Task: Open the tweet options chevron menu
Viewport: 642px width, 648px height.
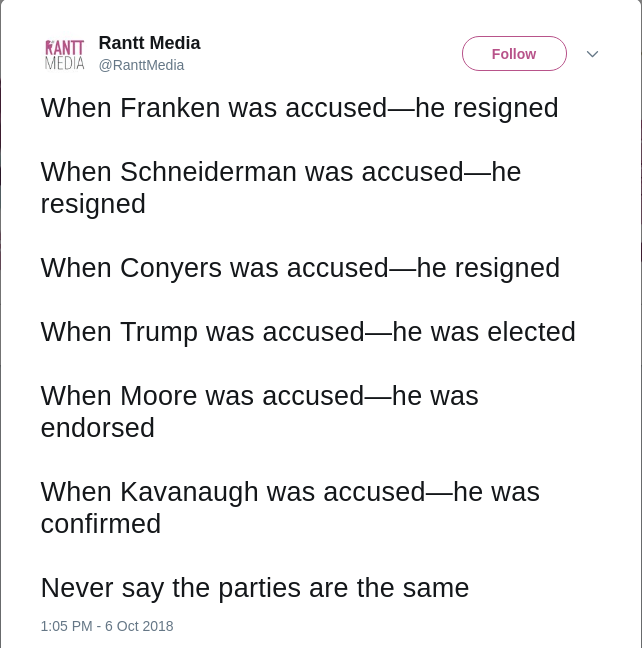Action: click(592, 54)
